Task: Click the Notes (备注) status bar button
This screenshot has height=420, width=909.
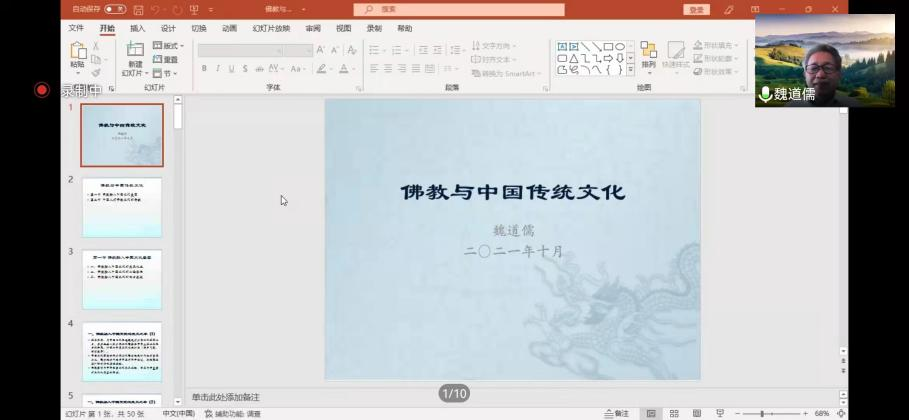Action: pos(617,413)
